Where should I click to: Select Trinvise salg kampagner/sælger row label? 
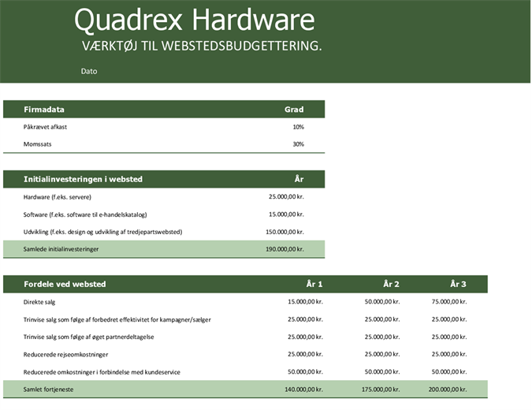click(117, 319)
